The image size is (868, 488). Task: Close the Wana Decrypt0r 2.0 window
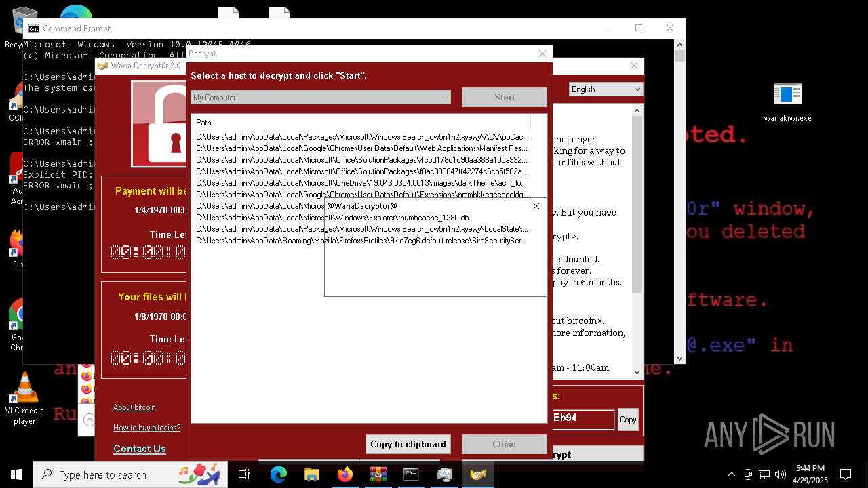click(x=634, y=66)
